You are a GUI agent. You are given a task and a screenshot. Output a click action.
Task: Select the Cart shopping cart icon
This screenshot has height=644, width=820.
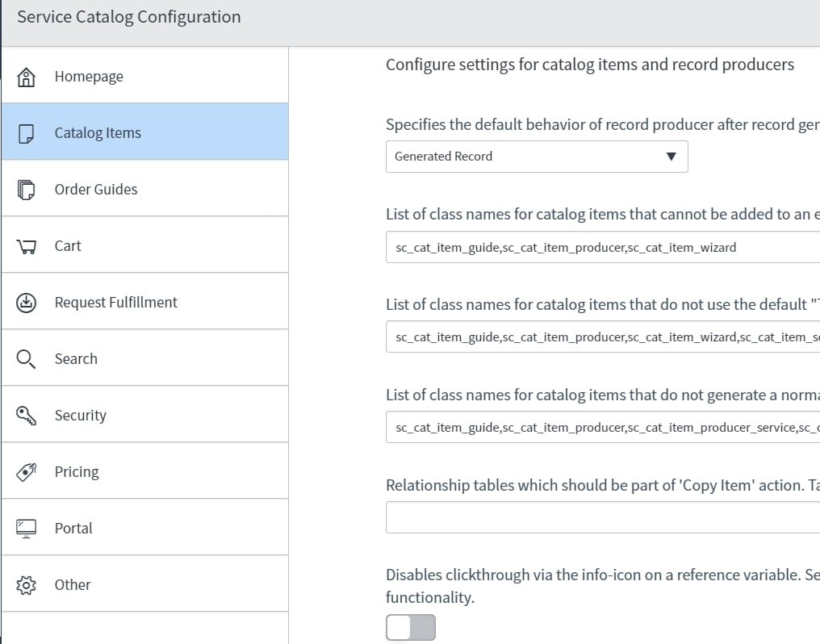coord(27,245)
